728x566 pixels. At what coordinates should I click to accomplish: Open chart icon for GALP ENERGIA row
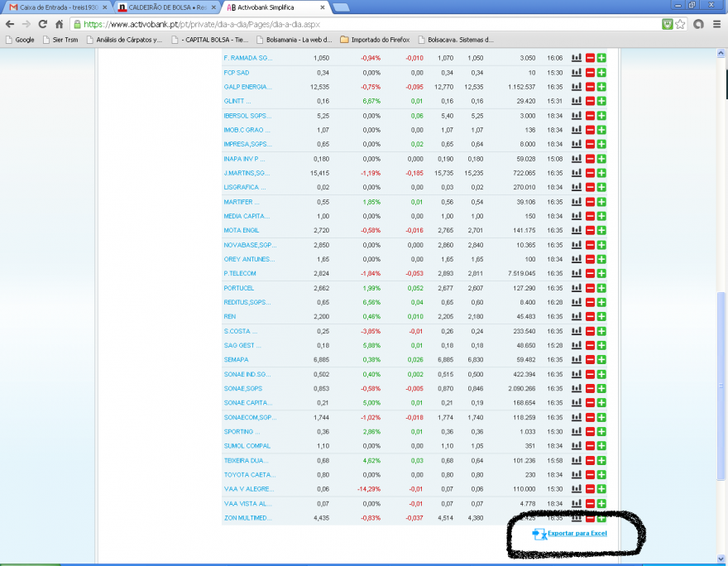pyautogui.click(x=576, y=86)
